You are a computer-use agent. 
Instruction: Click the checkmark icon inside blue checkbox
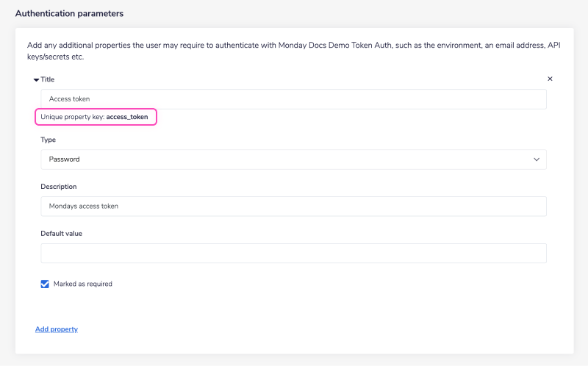tap(45, 284)
